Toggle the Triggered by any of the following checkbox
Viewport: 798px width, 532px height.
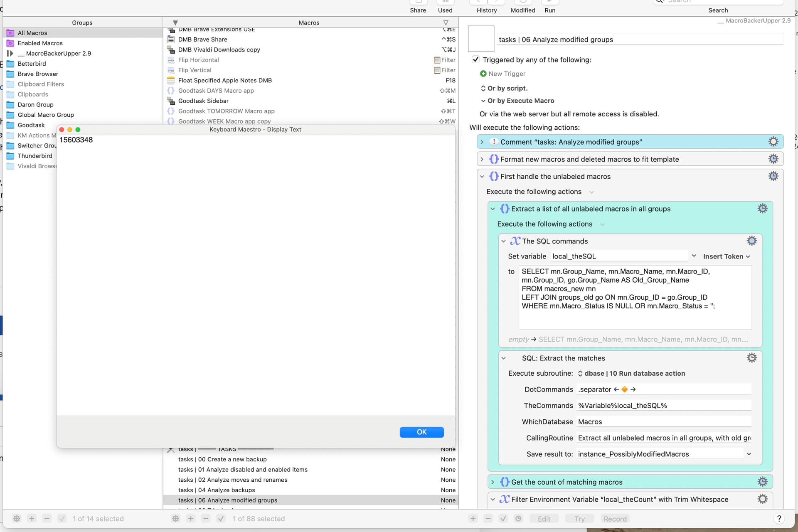(x=475, y=59)
